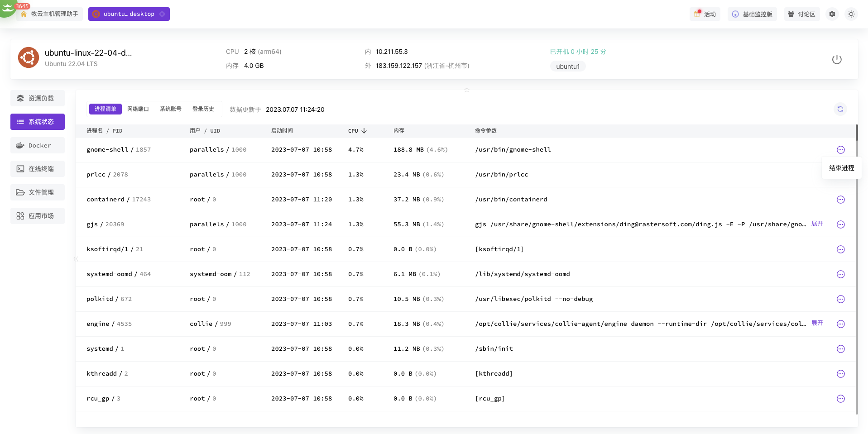Collapse the host info panel chevron
This screenshot has width=868, height=434.
(466, 90)
